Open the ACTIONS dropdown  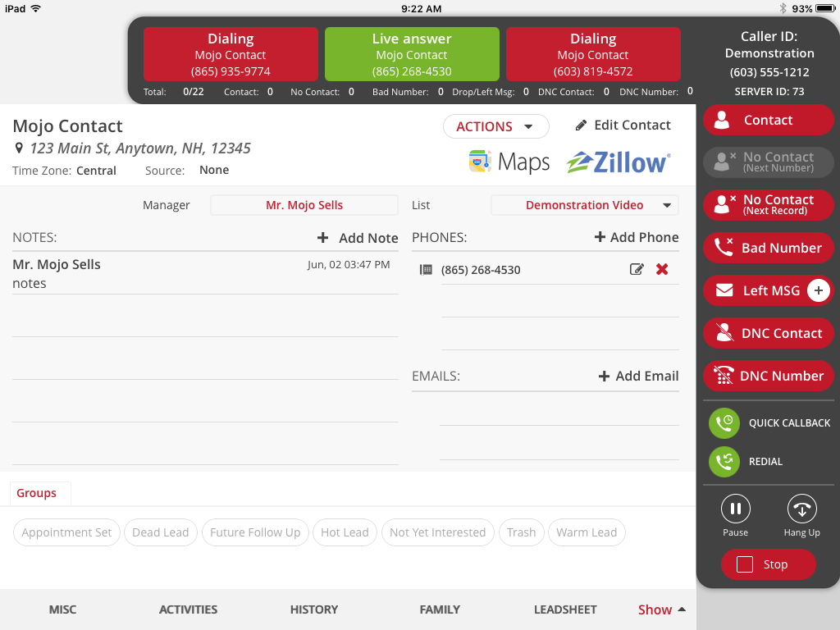click(x=495, y=126)
